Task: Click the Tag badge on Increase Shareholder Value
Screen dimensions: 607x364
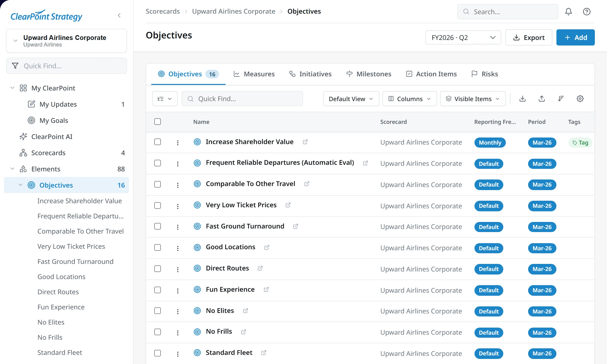Action: (580, 143)
